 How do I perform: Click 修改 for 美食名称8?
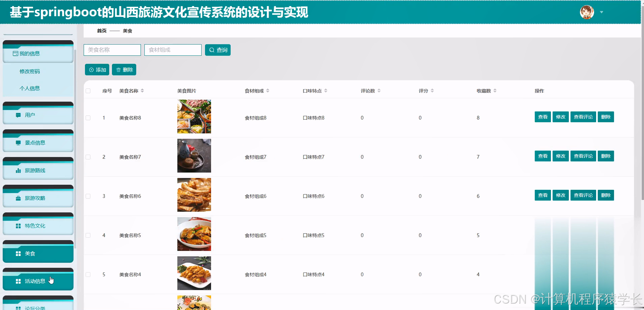(561, 117)
